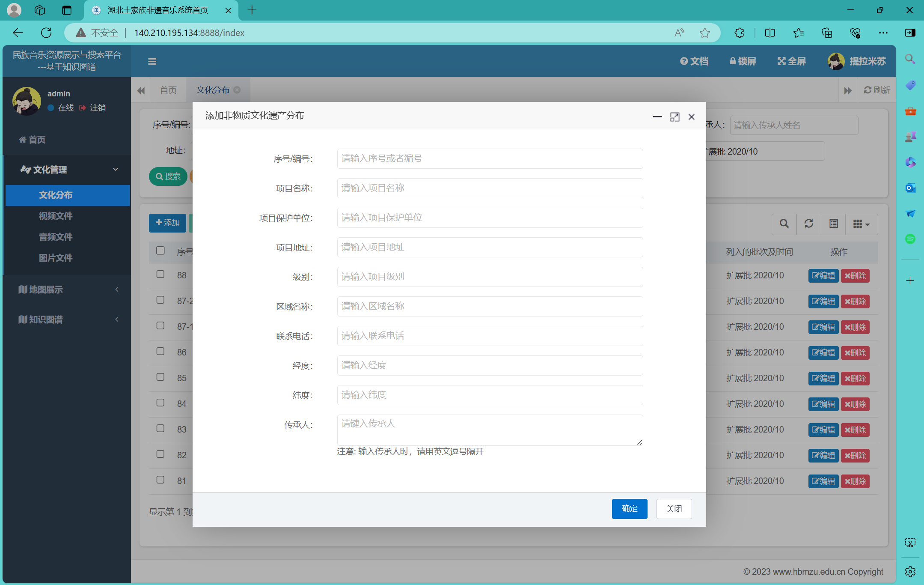Open browser split screen icon
924x585 pixels.
(x=770, y=33)
